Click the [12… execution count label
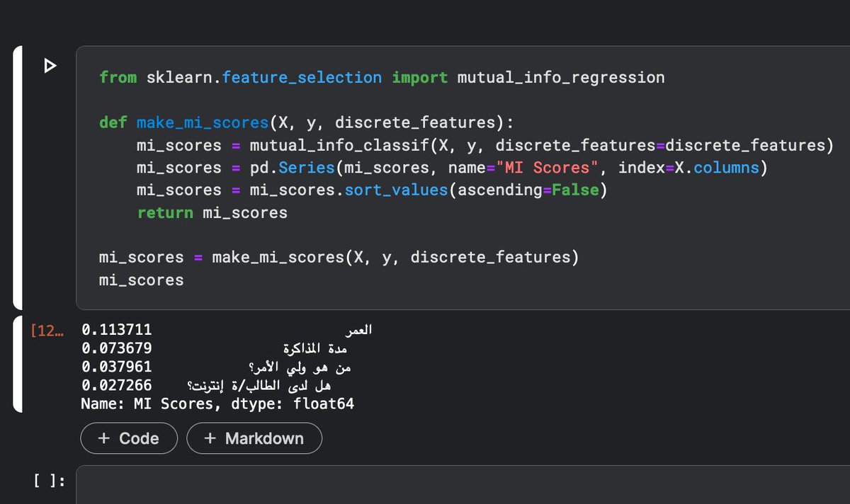Viewport: 850px width, 504px height. (x=47, y=330)
